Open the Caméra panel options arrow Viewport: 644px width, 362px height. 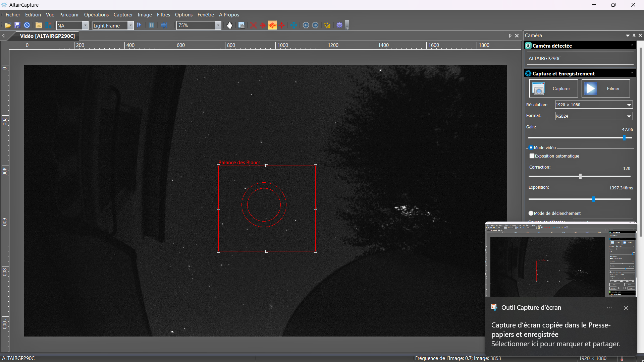click(x=628, y=36)
